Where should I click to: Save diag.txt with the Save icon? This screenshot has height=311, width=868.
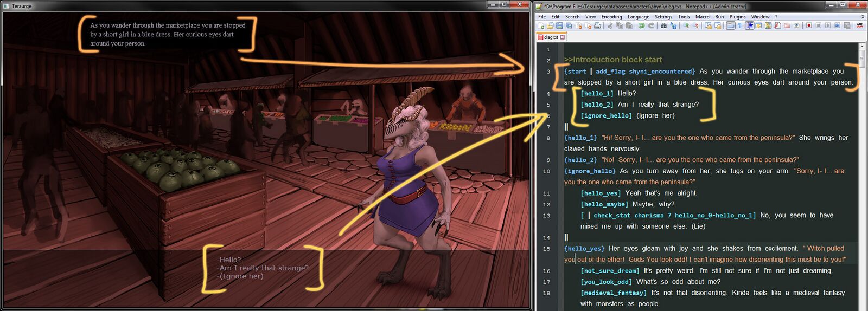pos(559,25)
